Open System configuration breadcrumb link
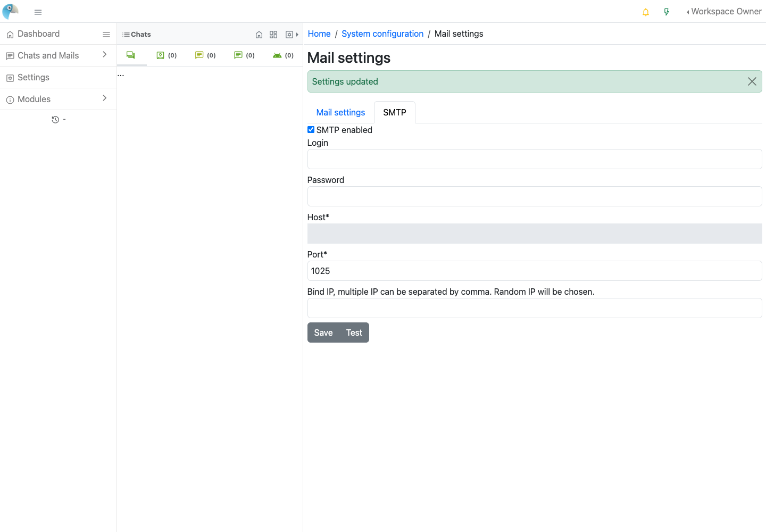 point(382,34)
